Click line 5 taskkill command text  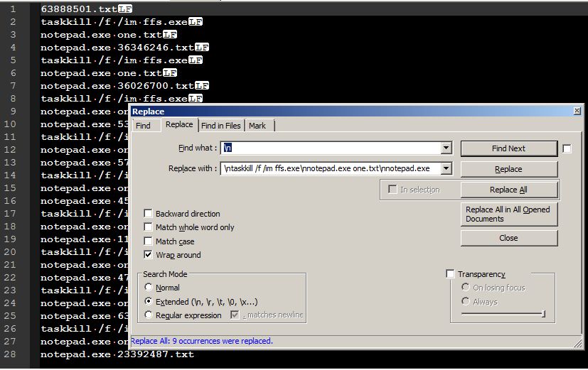click(114, 60)
